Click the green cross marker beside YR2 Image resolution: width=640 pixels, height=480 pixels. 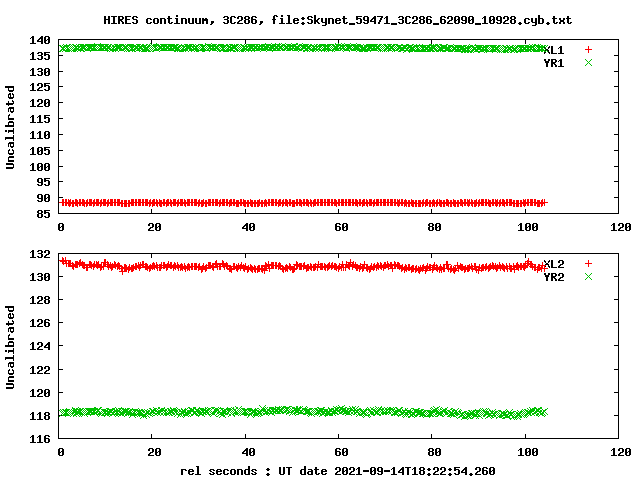(588, 277)
